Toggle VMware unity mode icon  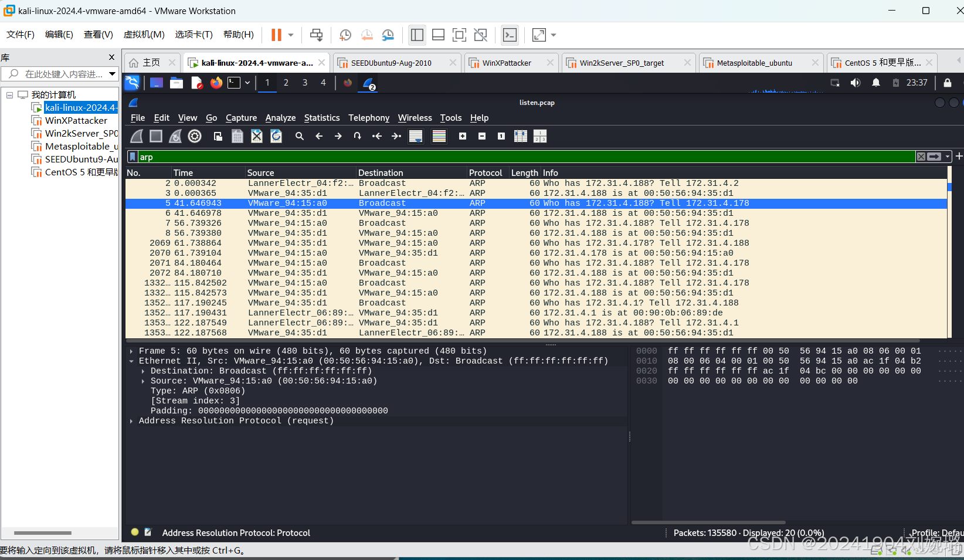tap(480, 35)
